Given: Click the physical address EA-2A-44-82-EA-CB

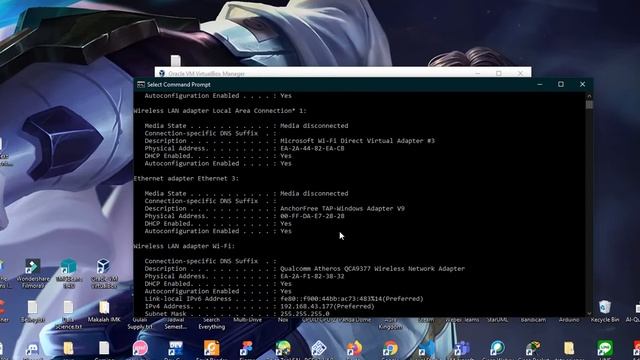Looking at the screenshot, I should point(312,148).
